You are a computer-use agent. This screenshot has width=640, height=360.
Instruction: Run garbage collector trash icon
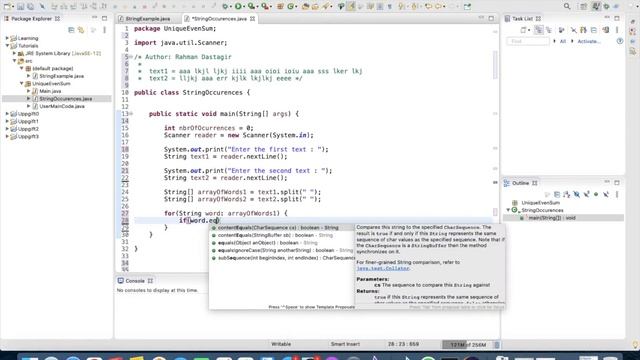497,345
